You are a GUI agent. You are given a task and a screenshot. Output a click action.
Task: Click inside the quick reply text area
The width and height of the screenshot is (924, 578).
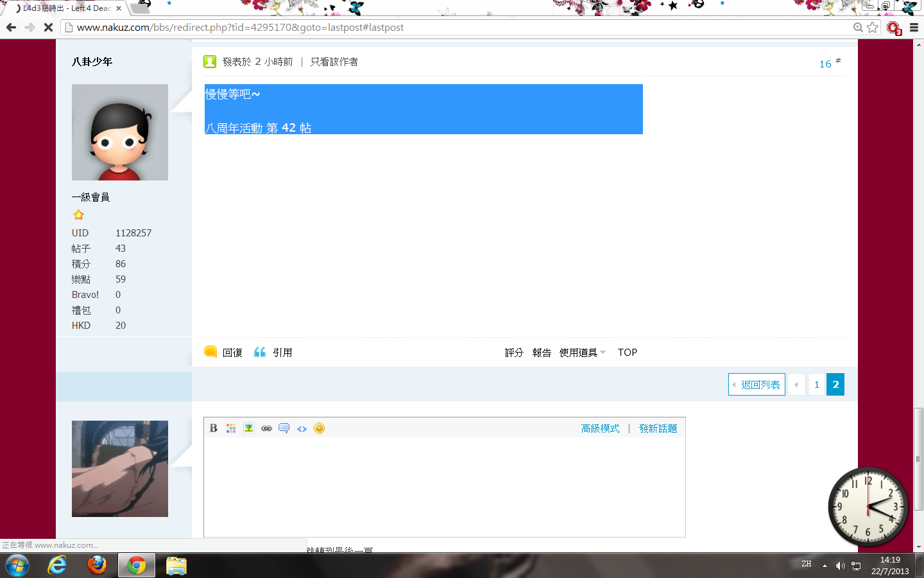(x=444, y=487)
